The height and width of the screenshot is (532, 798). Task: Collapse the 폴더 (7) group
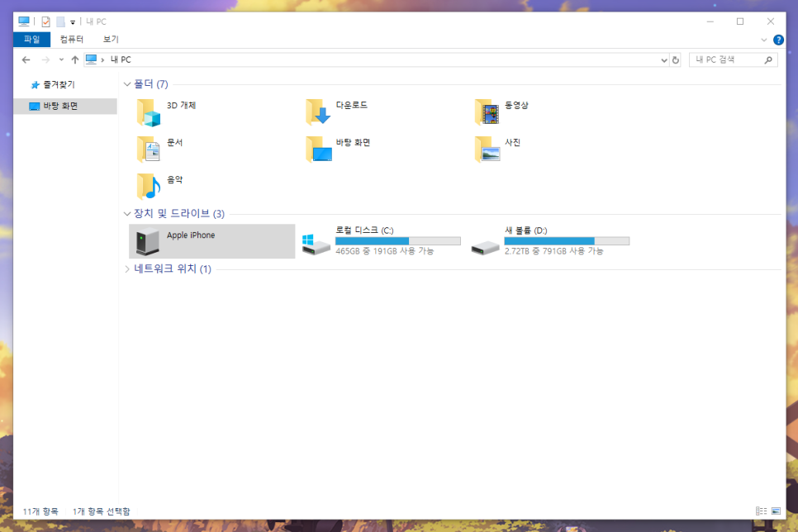point(127,84)
